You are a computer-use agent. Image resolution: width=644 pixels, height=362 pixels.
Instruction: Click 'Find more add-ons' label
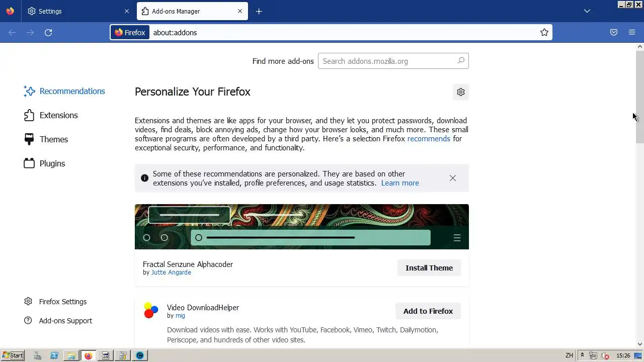pos(283,61)
